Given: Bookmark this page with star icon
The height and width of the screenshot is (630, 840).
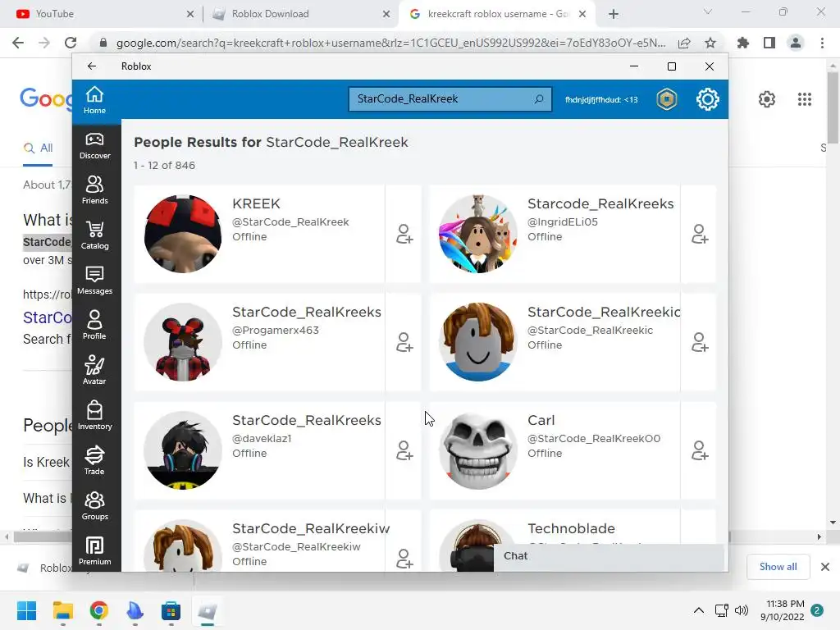Looking at the screenshot, I should point(710,43).
